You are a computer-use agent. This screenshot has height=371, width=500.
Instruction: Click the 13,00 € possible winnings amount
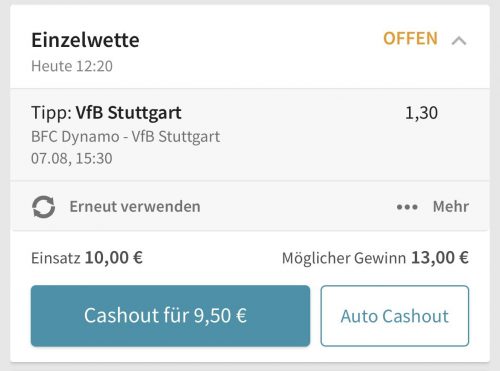point(440,258)
